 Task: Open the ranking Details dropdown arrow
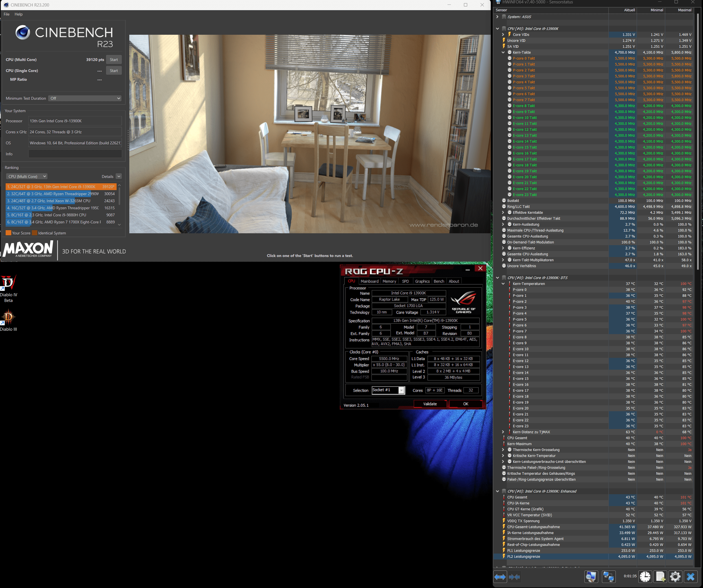point(119,177)
